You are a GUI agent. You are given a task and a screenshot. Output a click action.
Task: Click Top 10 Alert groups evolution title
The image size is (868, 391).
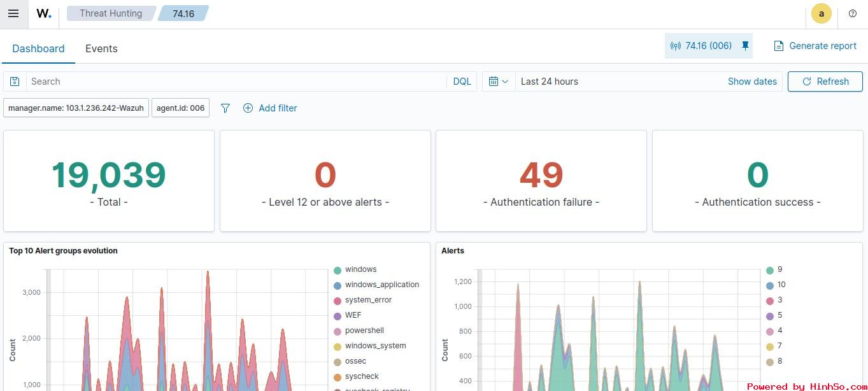coord(63,251)
